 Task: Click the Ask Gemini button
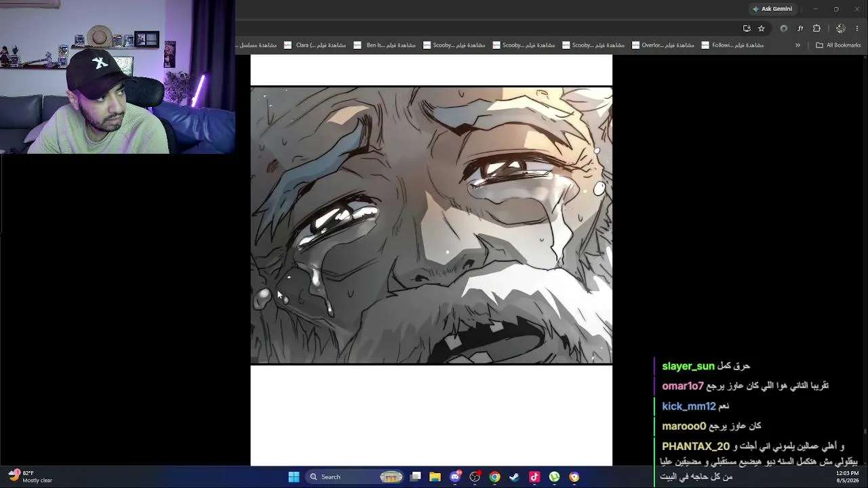coord(772,9)
